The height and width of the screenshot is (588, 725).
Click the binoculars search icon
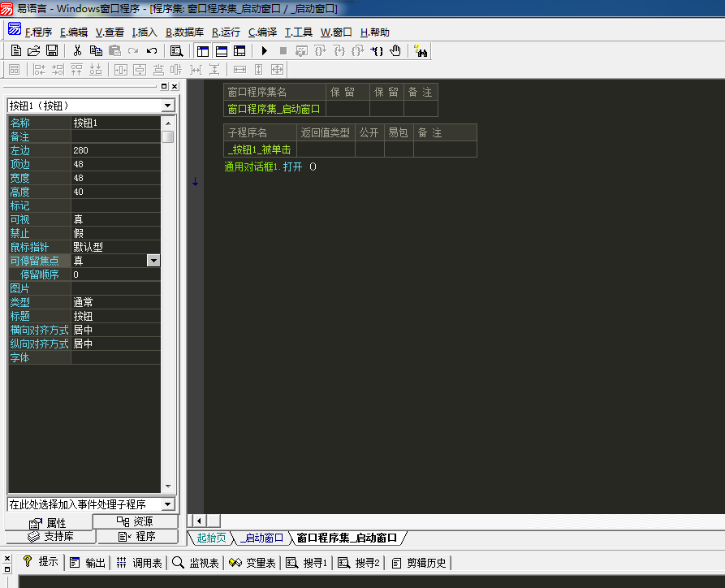(x=421, y=50)
